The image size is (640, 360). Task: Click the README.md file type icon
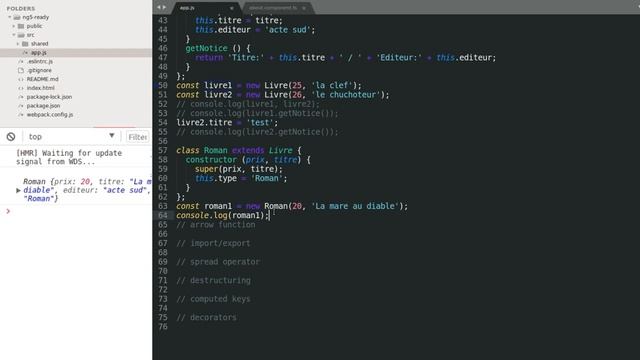21,79
